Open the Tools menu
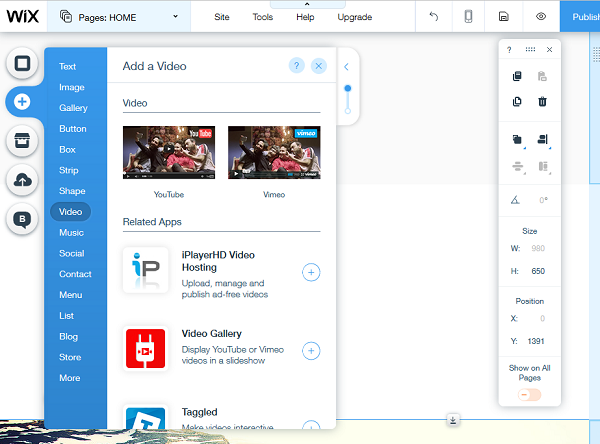The width and height of the screenshot is (600, 444). click(x=262, y=17)
